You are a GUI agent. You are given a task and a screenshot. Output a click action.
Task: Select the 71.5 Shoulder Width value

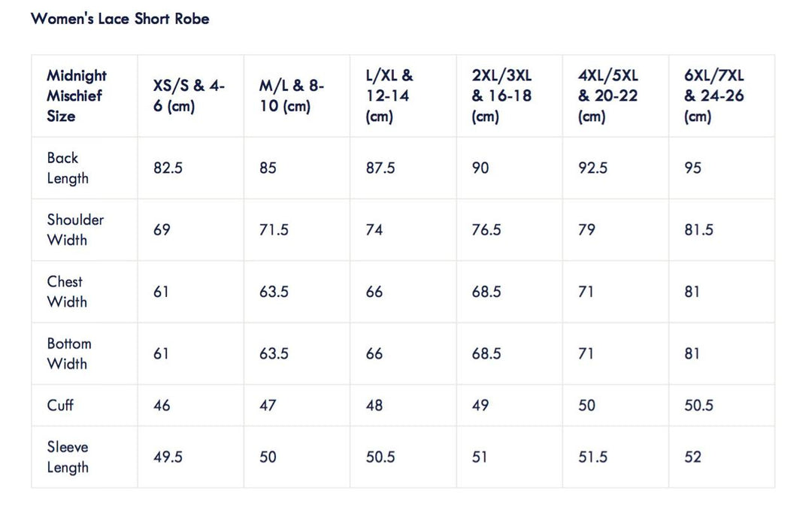[x=274, y=230]
